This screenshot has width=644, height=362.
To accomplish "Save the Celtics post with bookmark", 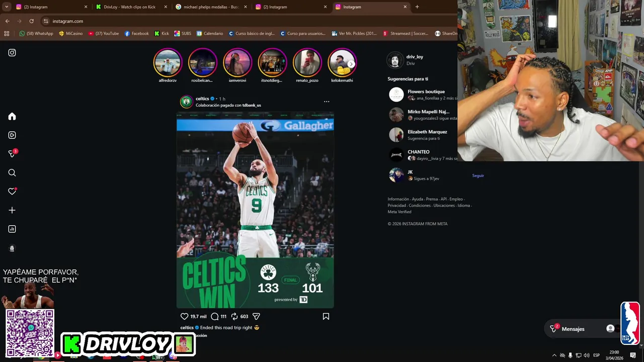I will click(x=326, y=316).
